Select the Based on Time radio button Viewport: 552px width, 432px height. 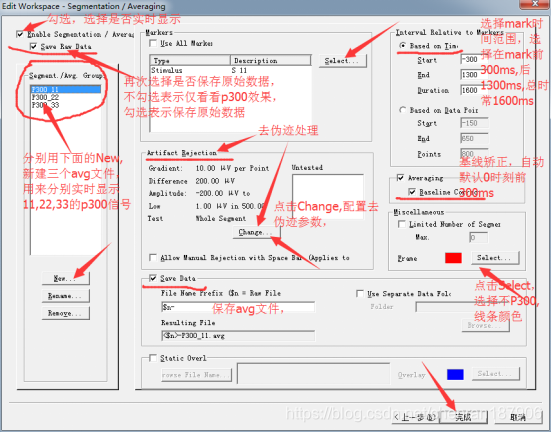pos(402,46)
